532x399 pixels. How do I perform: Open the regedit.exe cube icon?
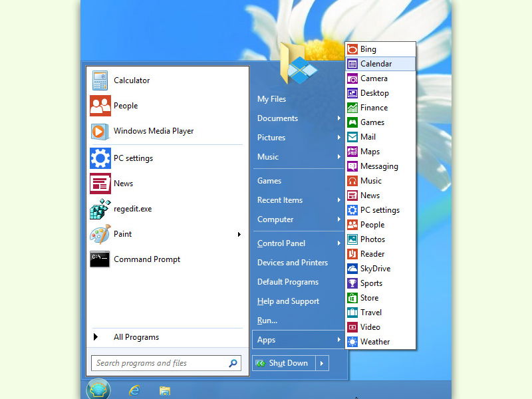pyautogui.click(x=100, y=209)
